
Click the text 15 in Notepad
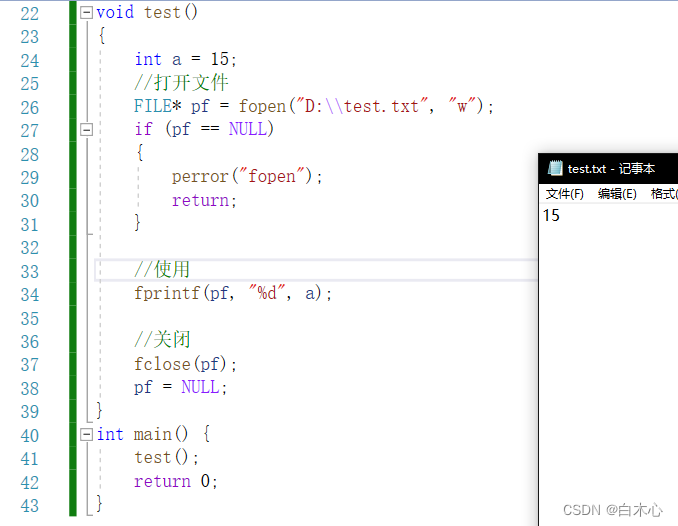point(551,215)
